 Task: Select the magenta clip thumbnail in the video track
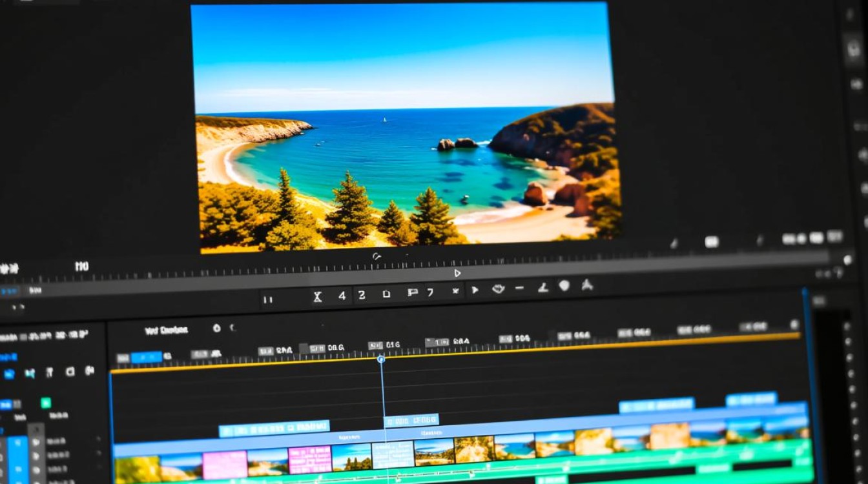(x=310, y=459)
